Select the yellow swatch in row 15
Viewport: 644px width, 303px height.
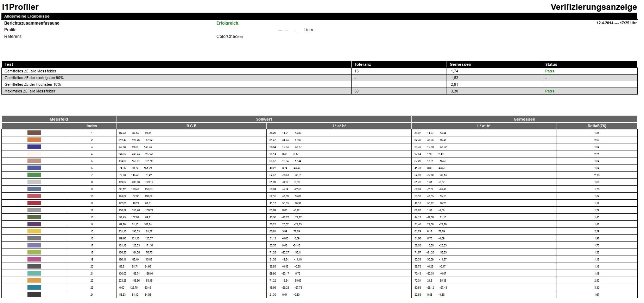point(34,231)
